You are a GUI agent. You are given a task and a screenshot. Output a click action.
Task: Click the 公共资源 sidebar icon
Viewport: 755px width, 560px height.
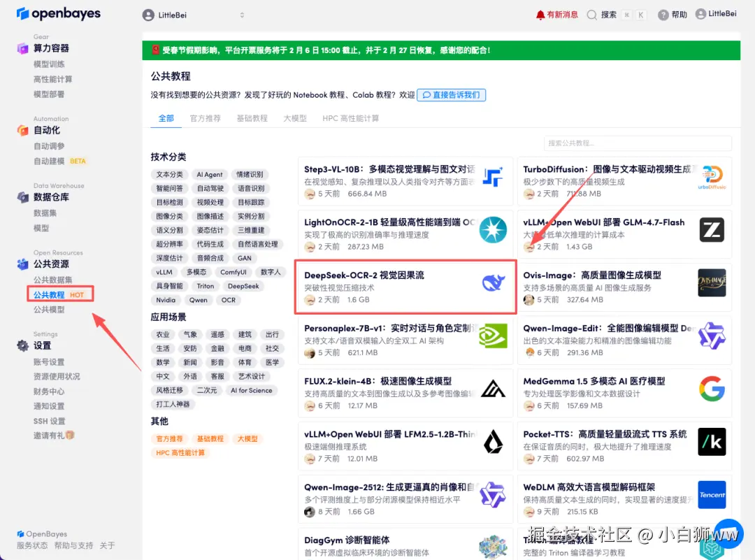pos(22,264)
